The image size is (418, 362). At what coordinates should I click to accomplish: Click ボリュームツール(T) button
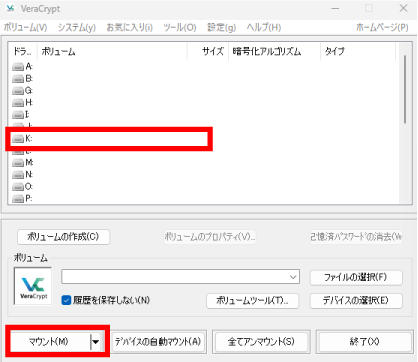pyautogui.click(x=252, y=301)
